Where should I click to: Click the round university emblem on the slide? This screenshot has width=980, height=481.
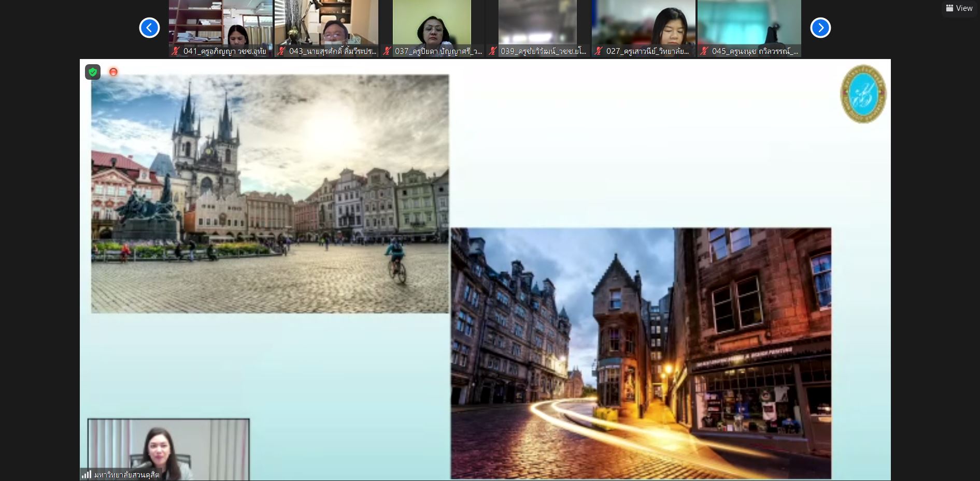point(863,94)
